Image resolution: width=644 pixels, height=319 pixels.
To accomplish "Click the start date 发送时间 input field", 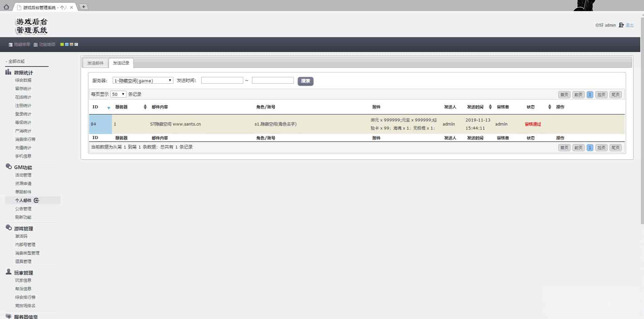I will pyautogui.click(x=222, y=80).
